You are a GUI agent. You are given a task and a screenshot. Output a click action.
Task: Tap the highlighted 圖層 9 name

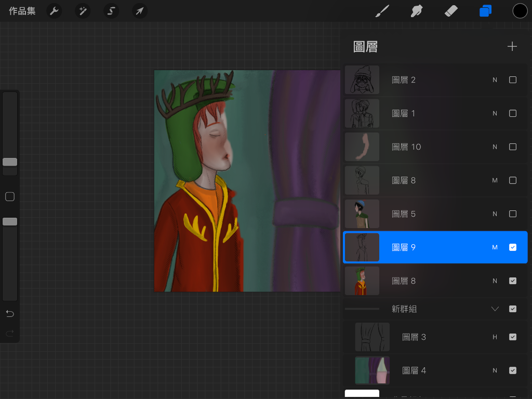click(x=403, y=247)
